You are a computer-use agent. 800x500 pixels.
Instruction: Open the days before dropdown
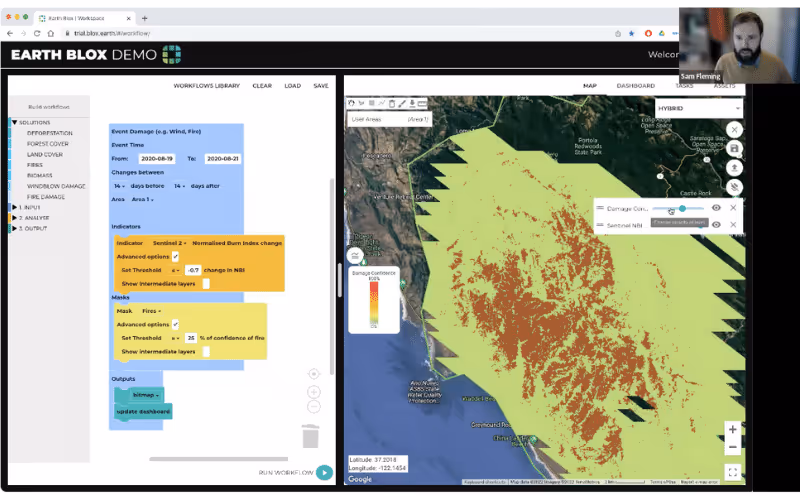tap(119, 186)
